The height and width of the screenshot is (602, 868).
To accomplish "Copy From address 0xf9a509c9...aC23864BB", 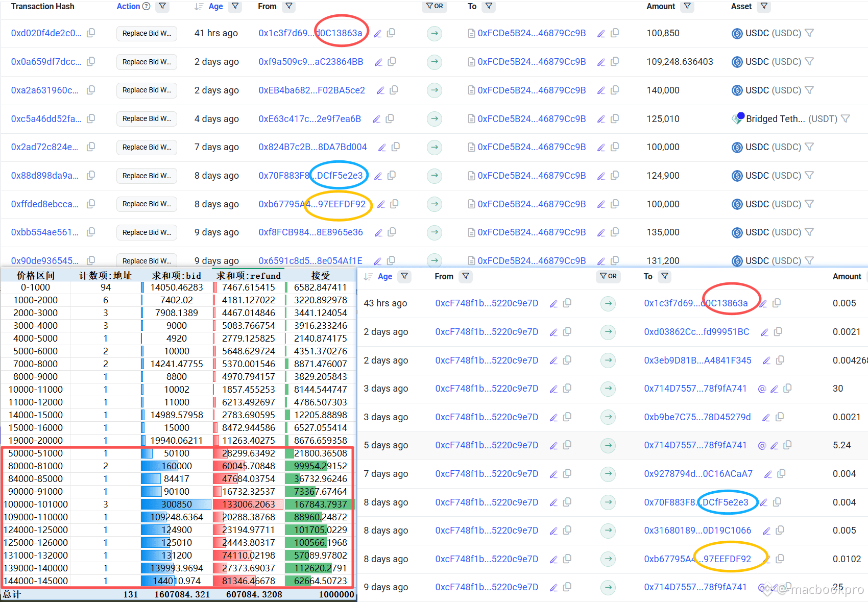I will pyautogui.click(x=392, y=61).
